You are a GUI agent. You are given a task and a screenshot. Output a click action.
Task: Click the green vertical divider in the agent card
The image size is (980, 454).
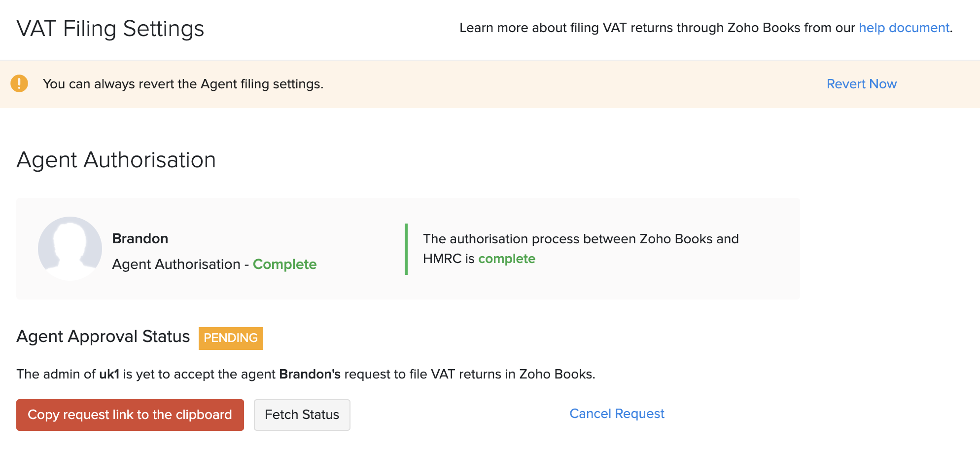click(406, 249)
